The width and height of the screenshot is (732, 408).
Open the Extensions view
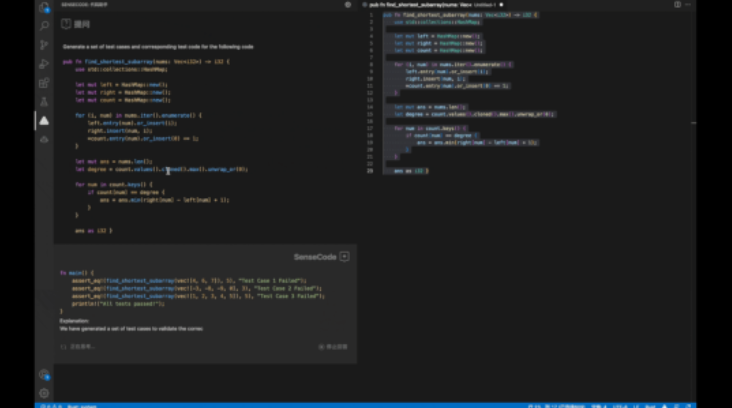point(43,83)
